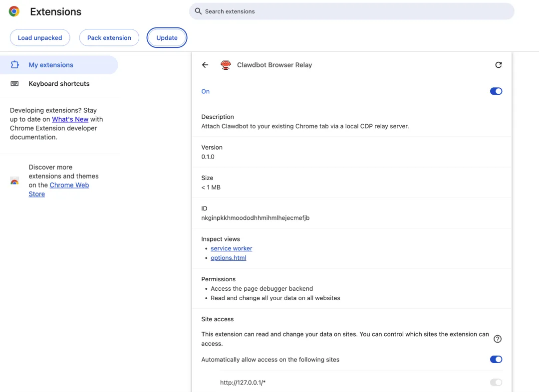Open Keyboard shortcuts from the sidebar
The image size is (539, 392).
(60, 83)
